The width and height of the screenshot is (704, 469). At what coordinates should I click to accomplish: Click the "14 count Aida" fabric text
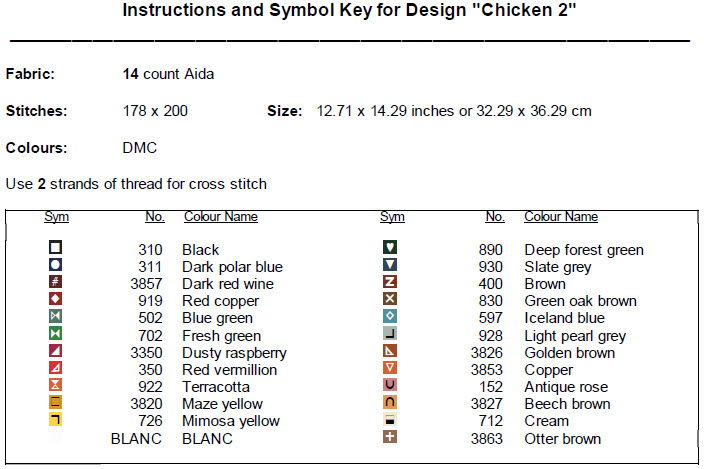pyautogui.click(x=168, y=74)
